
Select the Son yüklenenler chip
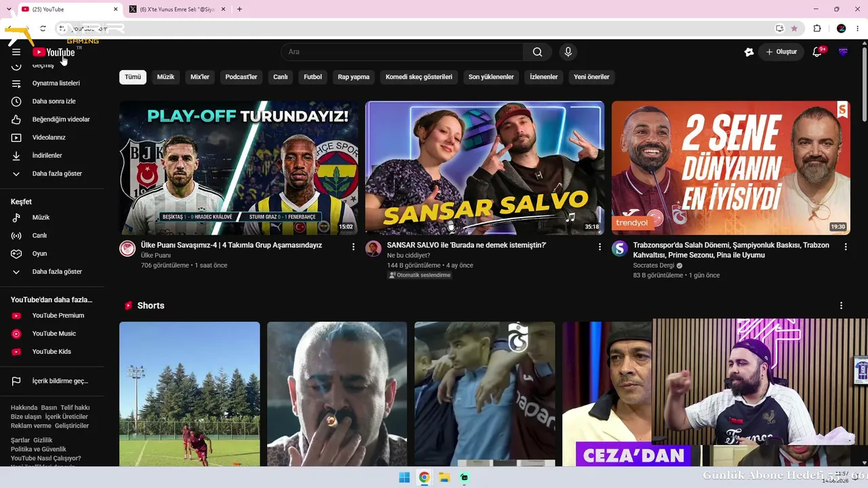pos(491,77)
